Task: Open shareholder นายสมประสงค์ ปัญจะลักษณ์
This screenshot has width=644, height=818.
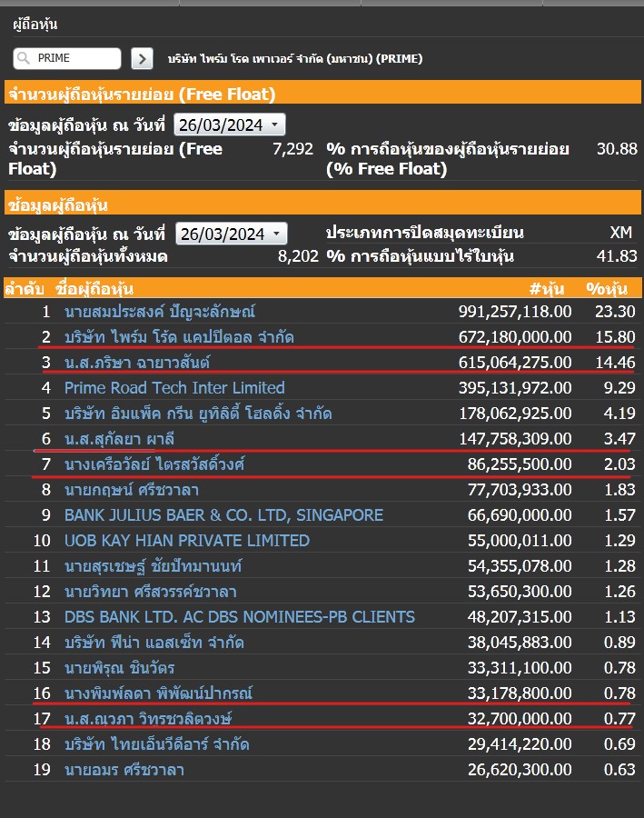Action: (160, 312)
